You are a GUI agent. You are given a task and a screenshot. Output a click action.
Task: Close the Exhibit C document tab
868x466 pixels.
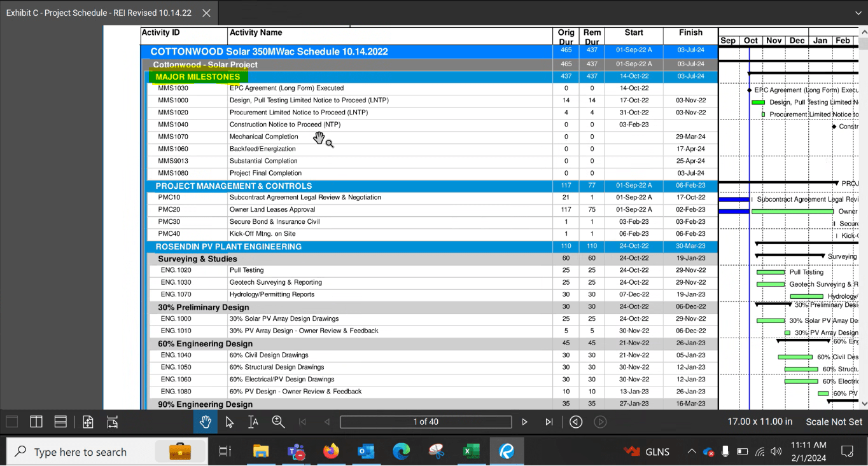[x=206, y=13]
